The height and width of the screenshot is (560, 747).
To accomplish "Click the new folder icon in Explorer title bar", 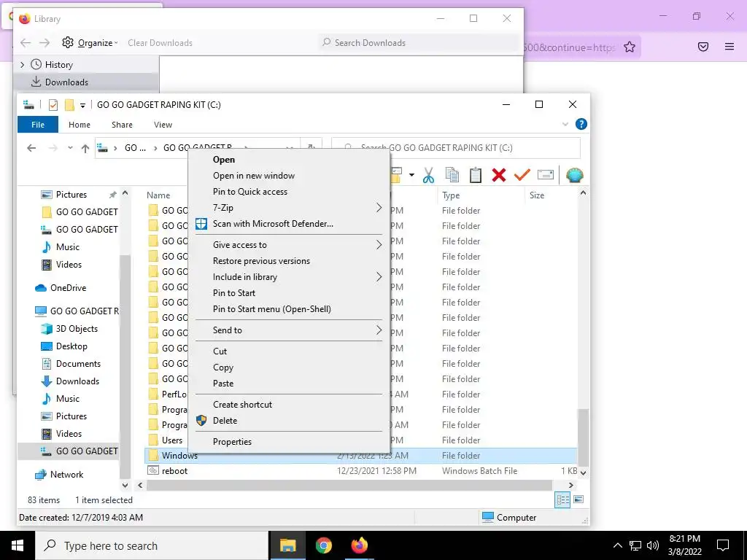I will [x=69, y=105].
